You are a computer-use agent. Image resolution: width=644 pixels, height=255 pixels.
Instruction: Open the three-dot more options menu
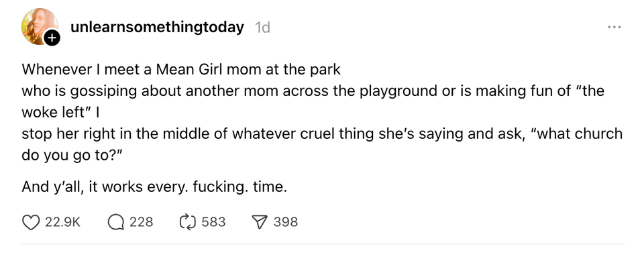(614, 28)
